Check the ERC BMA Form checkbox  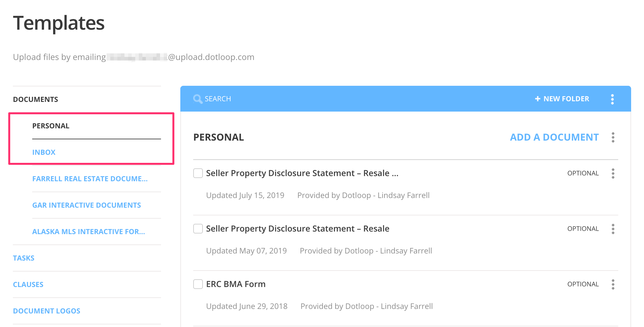point(198,284)
